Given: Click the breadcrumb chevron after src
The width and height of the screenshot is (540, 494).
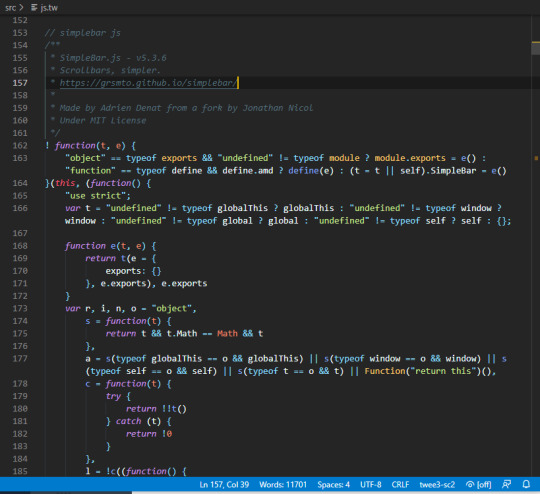Looking at the screenshot, I should pos(21,7).
